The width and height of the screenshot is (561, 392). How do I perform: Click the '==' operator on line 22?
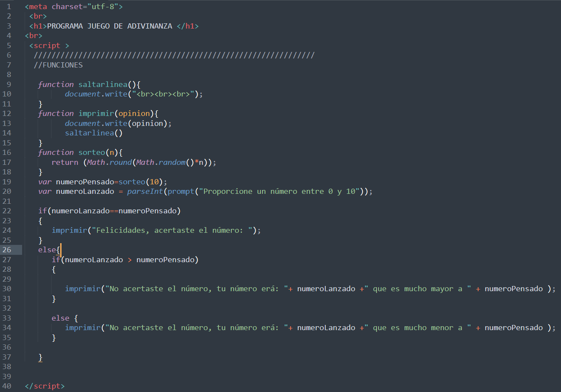click(114, 211)
